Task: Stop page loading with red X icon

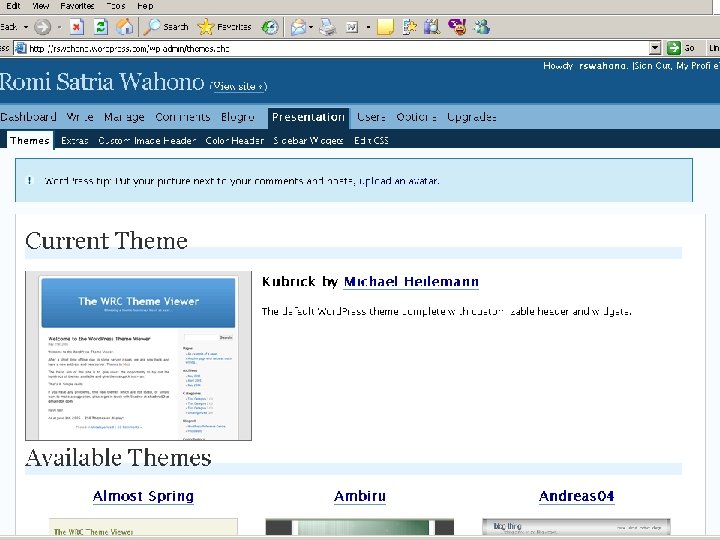Action: tap(77, 27)
